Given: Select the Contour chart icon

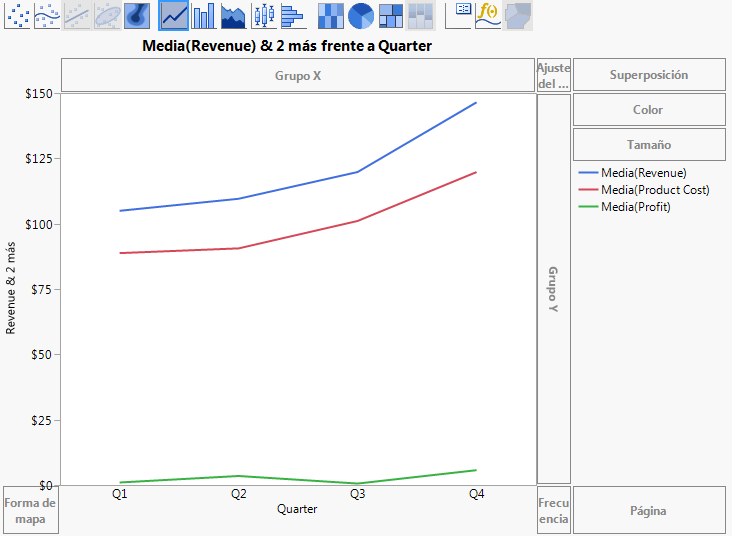Looking at the screenshot, I should coord(137,15).
